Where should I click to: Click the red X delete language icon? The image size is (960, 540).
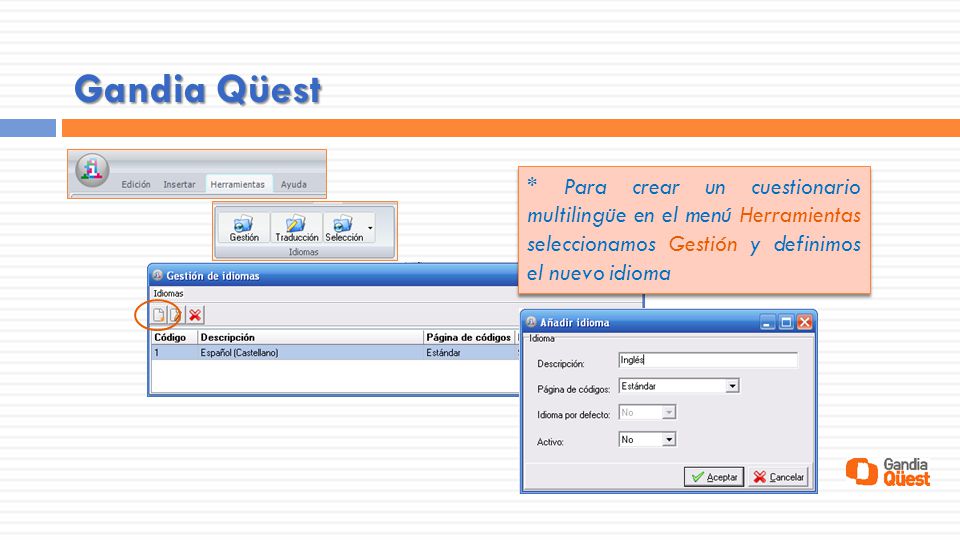(x=195, y=315)
